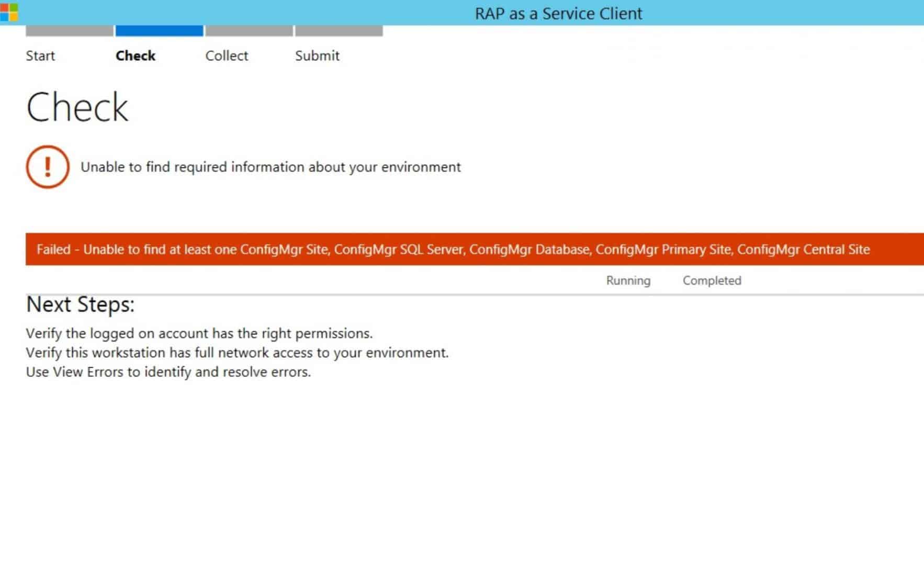The width and height of the screenshot is (924, 565).
Task: Click the orange exclamation warning icon
Action: pyautogui.click(x=48, y=167)
